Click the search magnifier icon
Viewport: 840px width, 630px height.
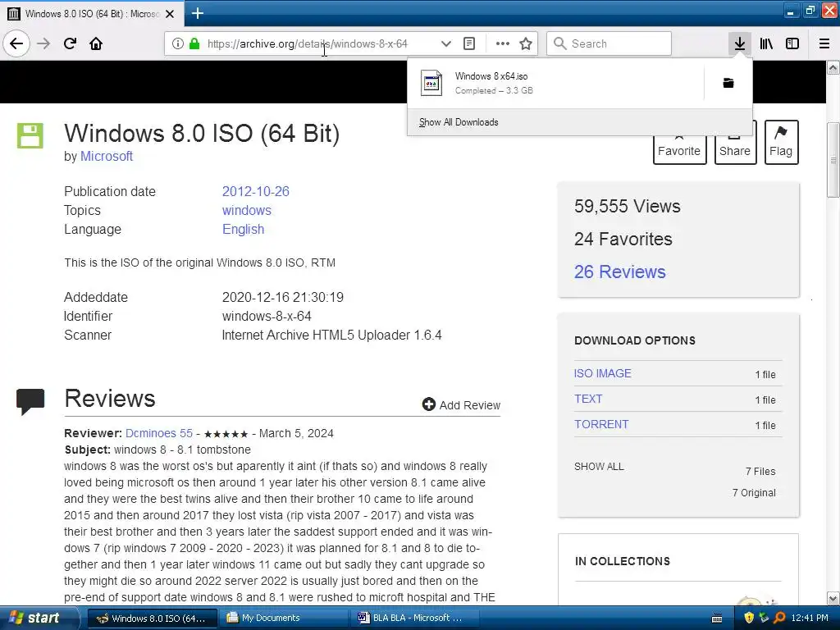pos(559,43)
